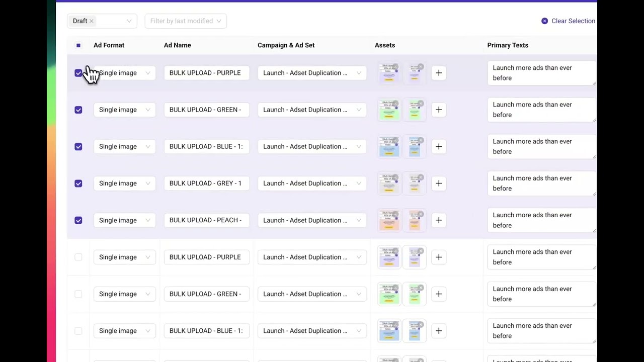Select the second asset thumbnail in GREY row
The height and width of the screenshot is (362, 644).
point(414,184)
